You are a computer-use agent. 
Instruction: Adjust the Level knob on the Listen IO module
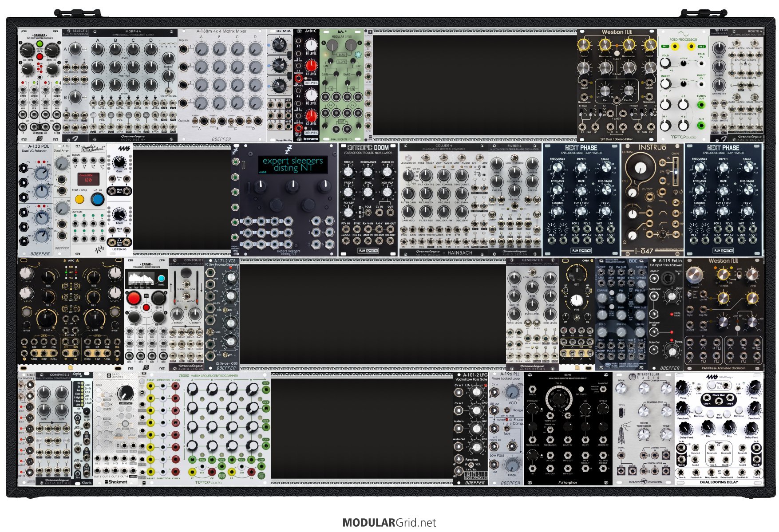pyautogui.click(x=119, y=214)
